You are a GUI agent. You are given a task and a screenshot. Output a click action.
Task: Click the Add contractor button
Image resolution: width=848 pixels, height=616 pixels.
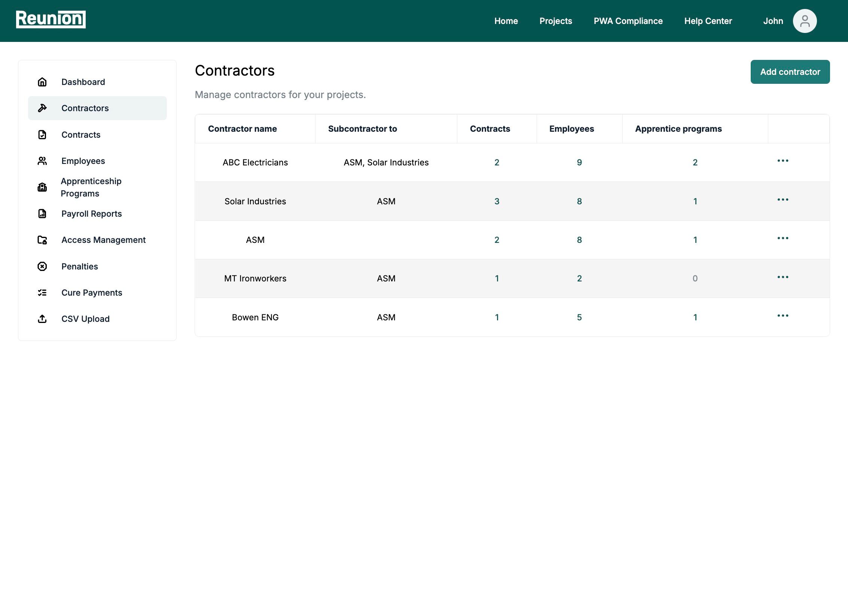790,71
